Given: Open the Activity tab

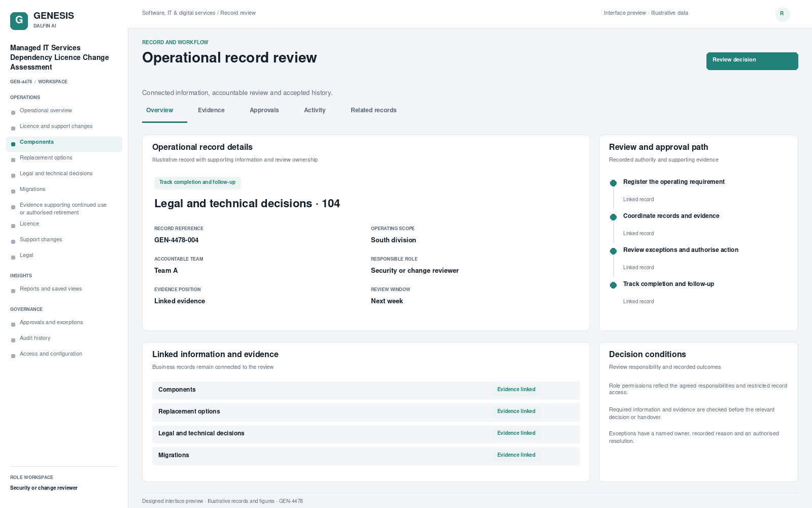Looking at the screenshot, I should pyautogui.click(x=315, y=111).
